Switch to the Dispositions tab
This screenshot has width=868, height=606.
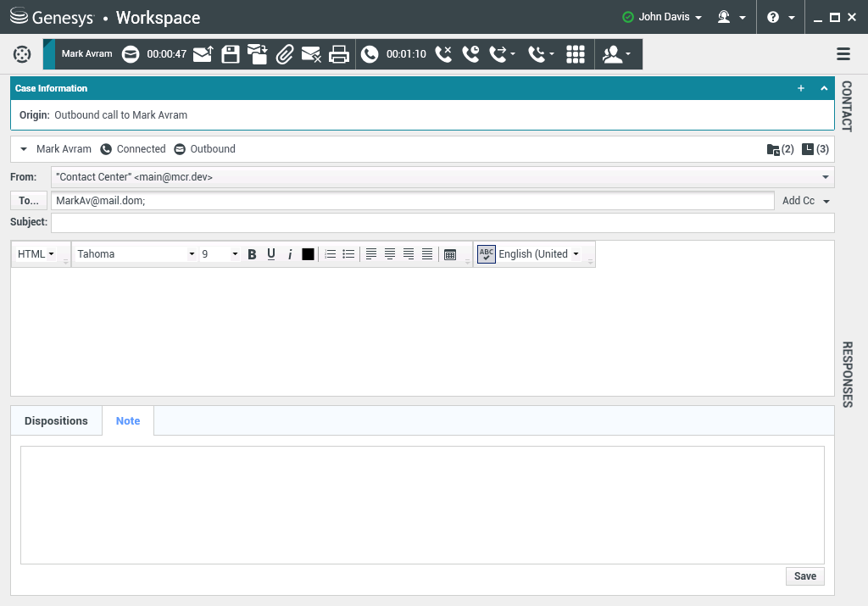point(56,421)
